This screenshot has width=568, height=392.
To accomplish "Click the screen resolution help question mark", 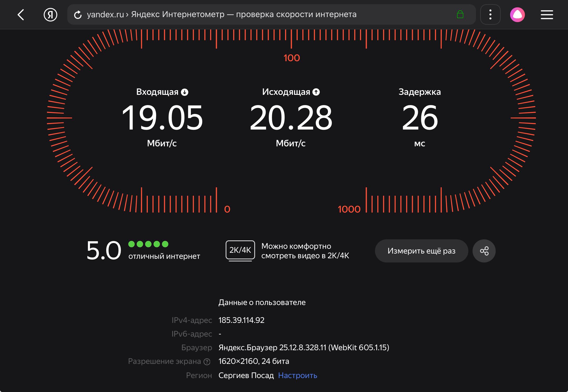I will [207, 362].
